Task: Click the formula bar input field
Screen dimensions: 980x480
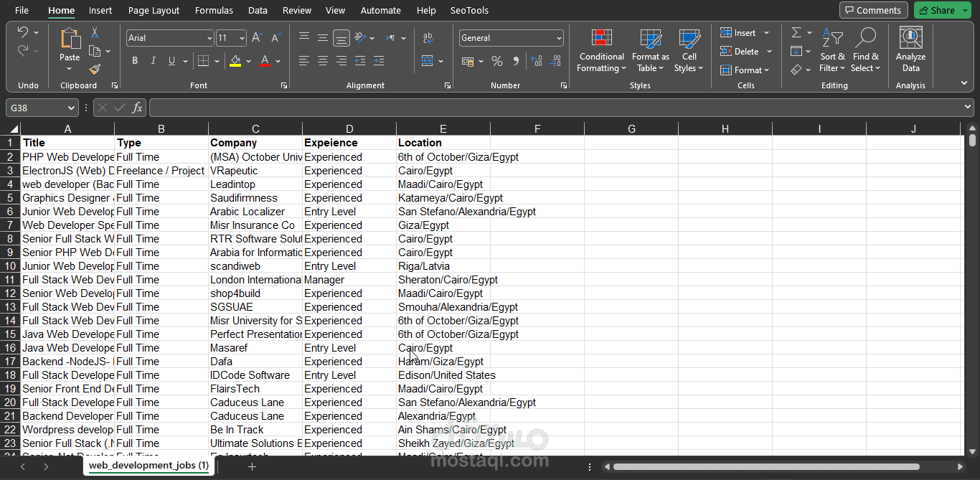Action: tap(555, 108)
